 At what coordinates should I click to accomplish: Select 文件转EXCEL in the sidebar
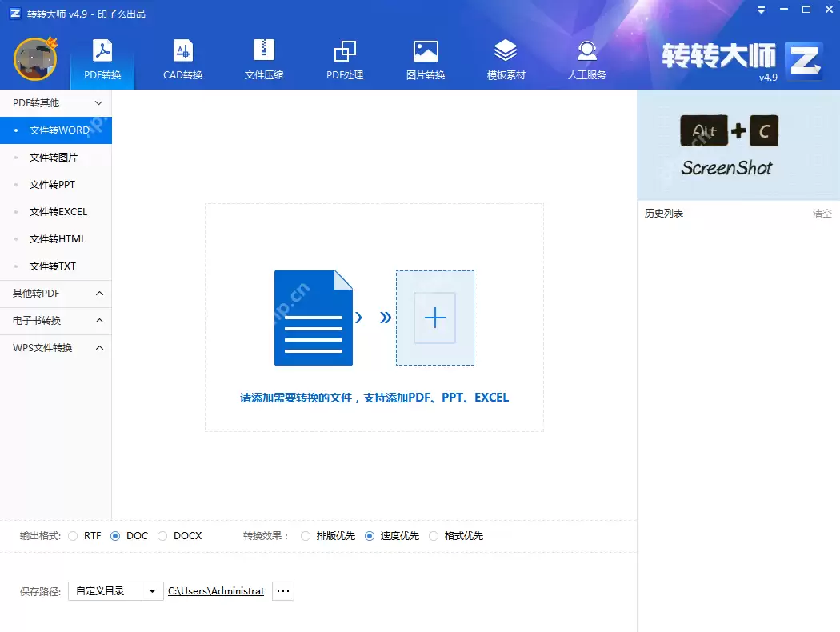(x=58, y=211)
